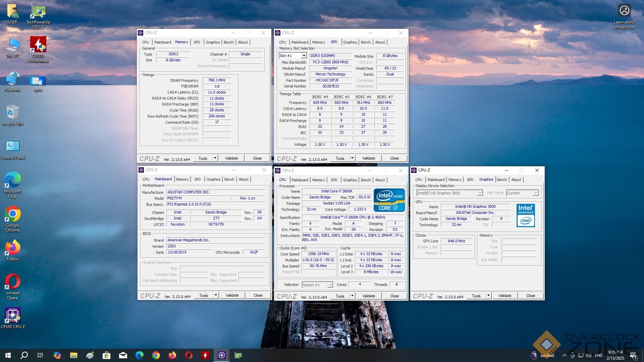Open Microsoft Store from taskbar
Image resolution: width=644 pixels, height=362 pixels.
pos(106,355)
